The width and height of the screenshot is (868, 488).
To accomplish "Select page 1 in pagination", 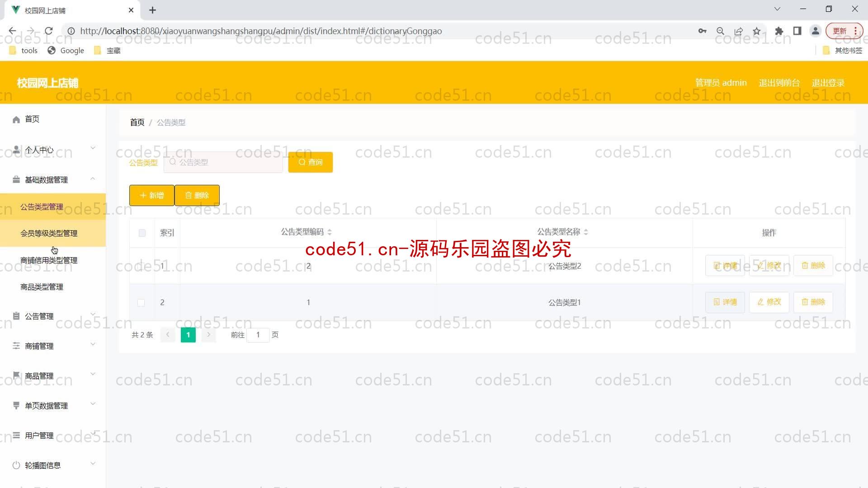I will click(x=188, y=335).
